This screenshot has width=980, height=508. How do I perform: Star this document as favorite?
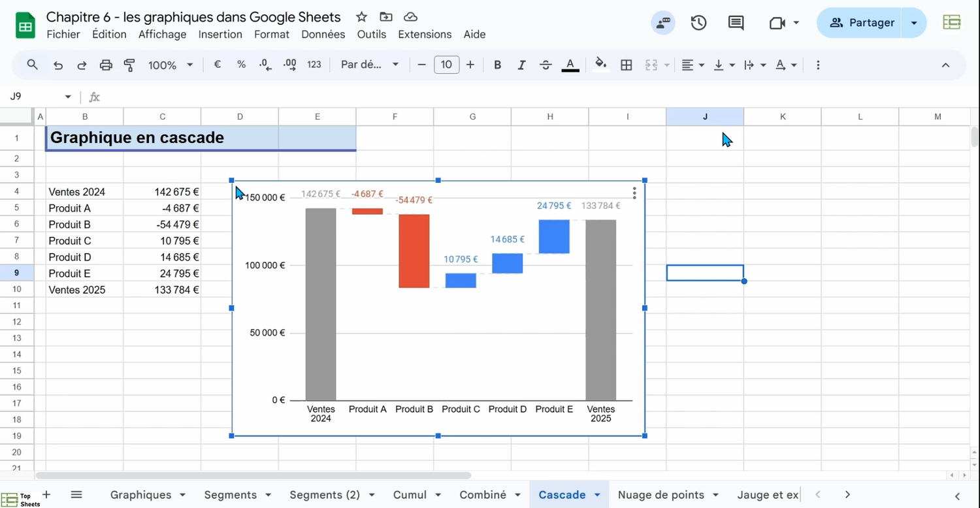click(x=361, y=17)
